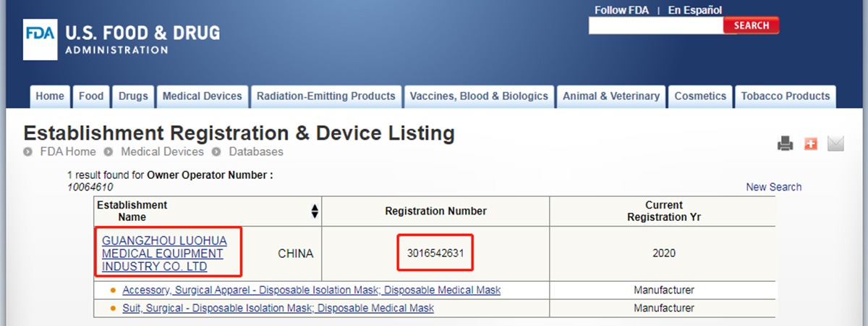Open the Medical Devices tab
868x326 pixels.
point(202,96)
